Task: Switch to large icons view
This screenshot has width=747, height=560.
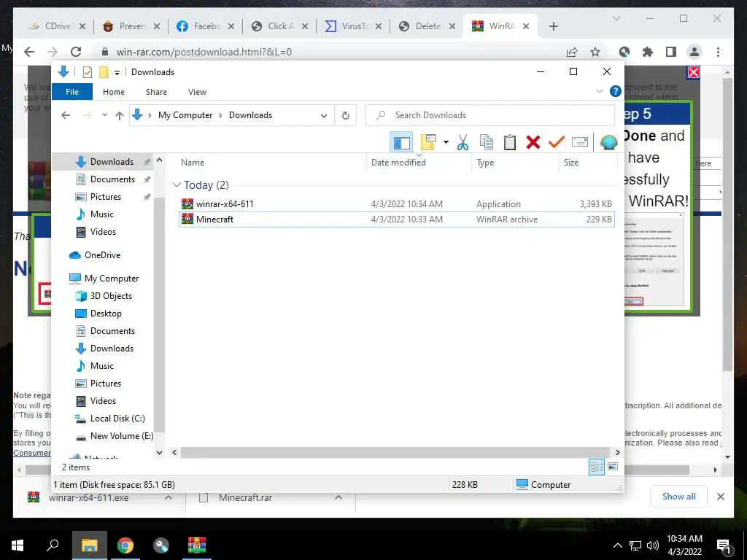Action: pyautogui.click(x=613, y=467)
